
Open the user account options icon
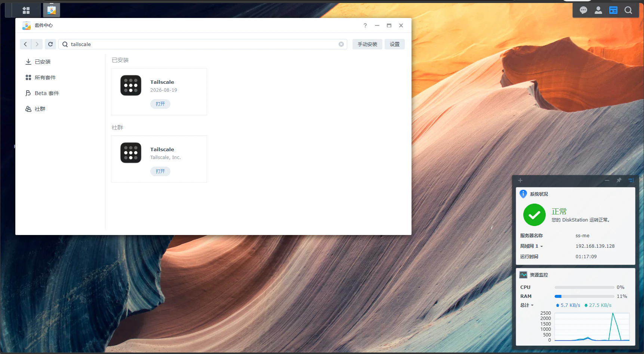pyautogui.click(x=598, y=10)
